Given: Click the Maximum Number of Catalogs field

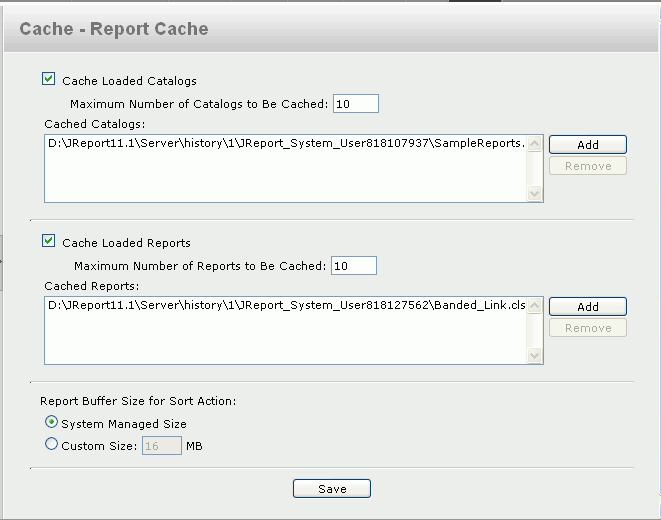Looking at the screenshot, I should [x=356, y=104].
